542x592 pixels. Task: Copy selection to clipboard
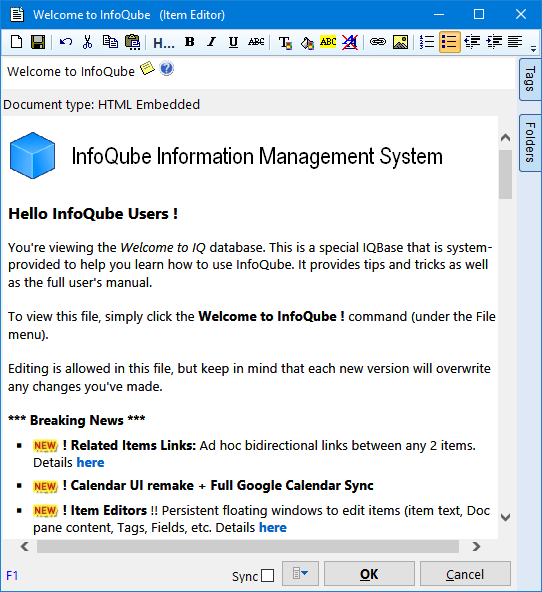[x=110, y=42]
